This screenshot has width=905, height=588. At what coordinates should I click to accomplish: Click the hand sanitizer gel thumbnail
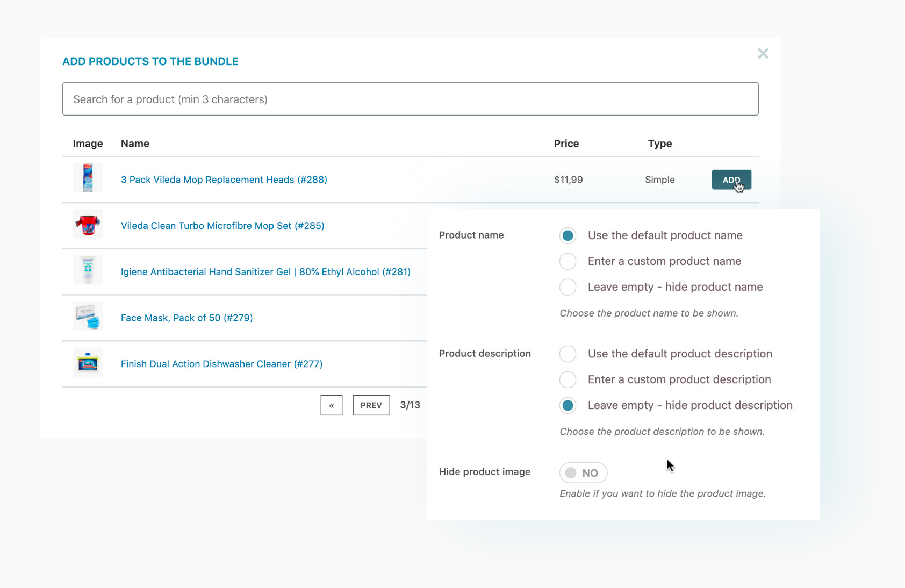click(88, 270)
